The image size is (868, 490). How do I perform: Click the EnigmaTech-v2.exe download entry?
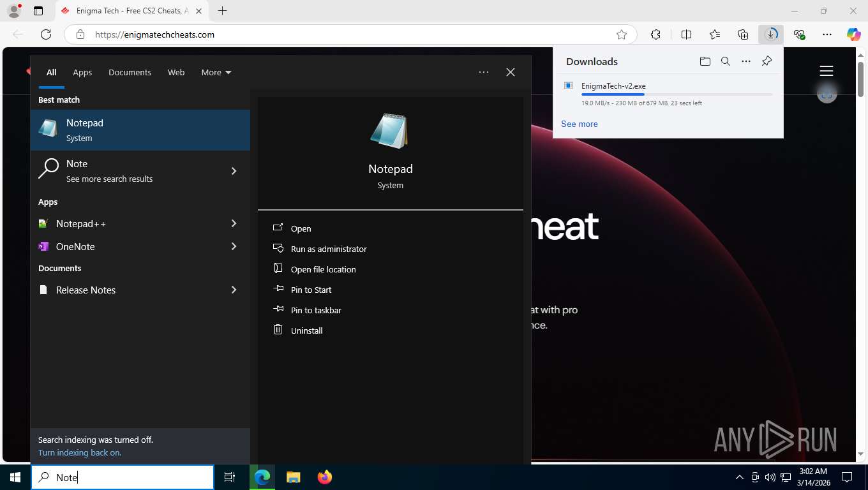(x=668, y=94)
